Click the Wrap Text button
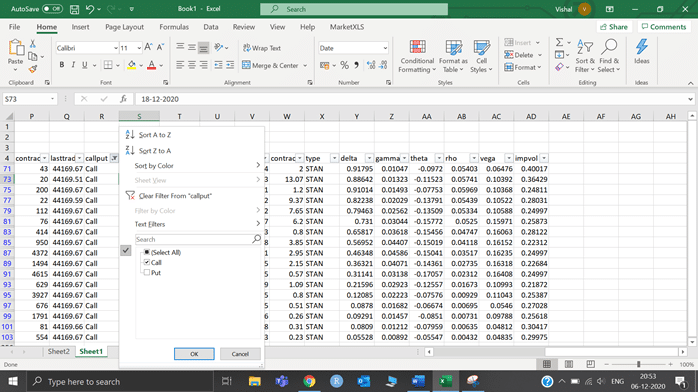 tap(262, 48)
